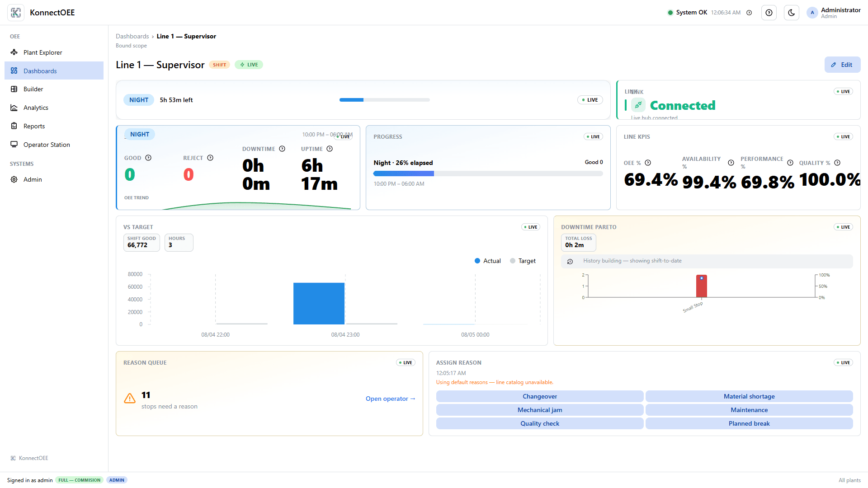This screenshot has height=488, width=868.
Task: Click the Admin gear icon
Action: (x=14, y=179)
